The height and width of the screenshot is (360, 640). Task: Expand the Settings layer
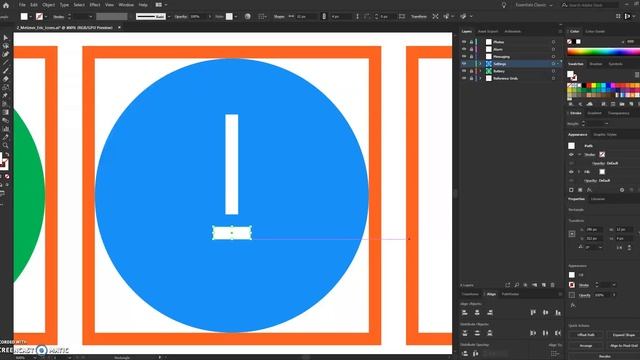(x=480, y=64)
